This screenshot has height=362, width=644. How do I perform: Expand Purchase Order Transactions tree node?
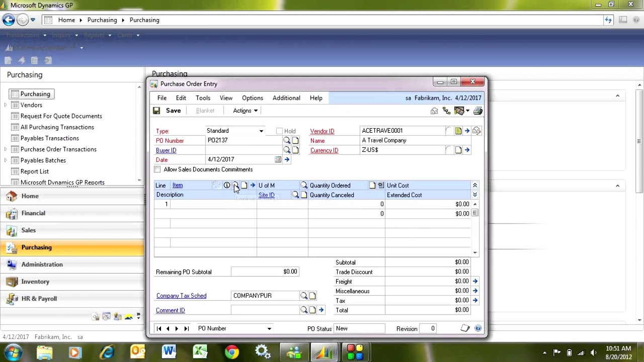(6, 149)
